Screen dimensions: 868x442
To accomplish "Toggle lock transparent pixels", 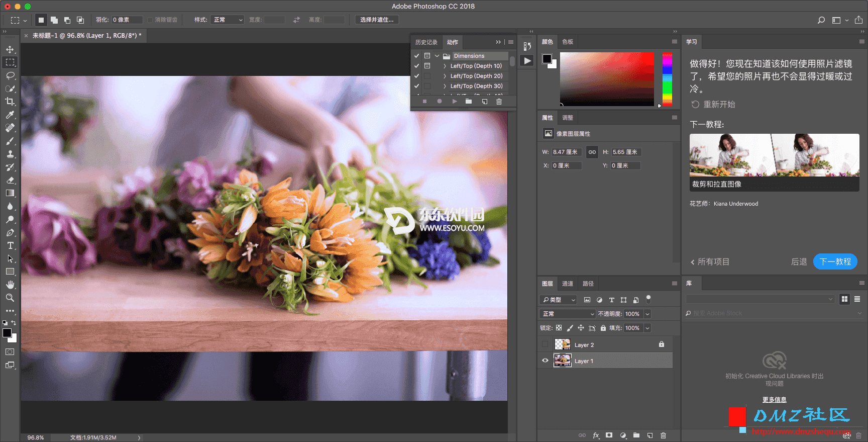I will (559, 328).
